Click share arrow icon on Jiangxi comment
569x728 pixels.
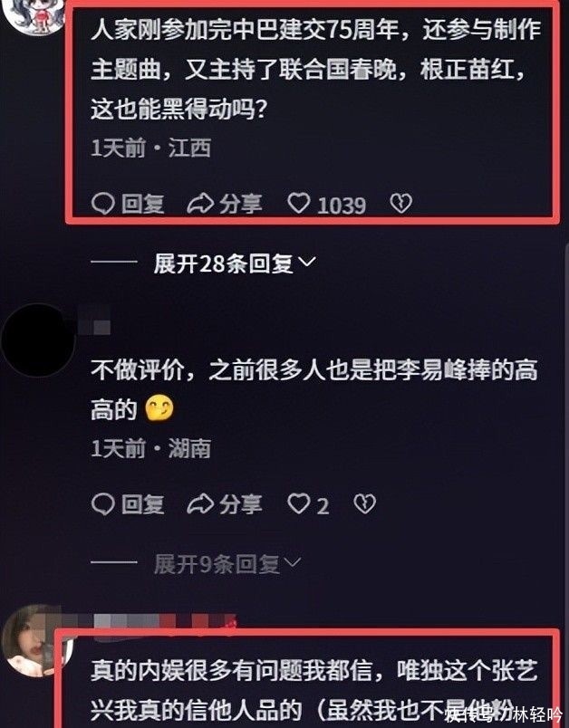click(x=200, y=204)
